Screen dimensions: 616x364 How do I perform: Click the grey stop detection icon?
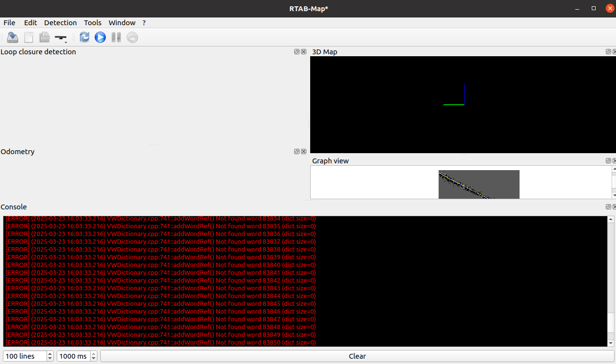click(132, 37)
